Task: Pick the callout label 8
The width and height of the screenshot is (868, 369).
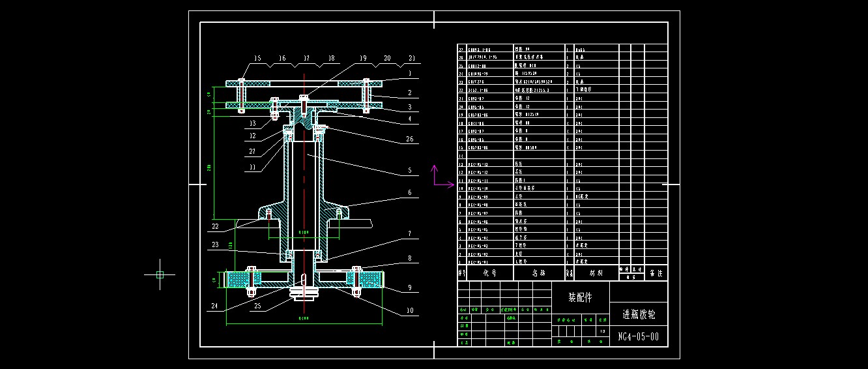Action: click(410, 258)
